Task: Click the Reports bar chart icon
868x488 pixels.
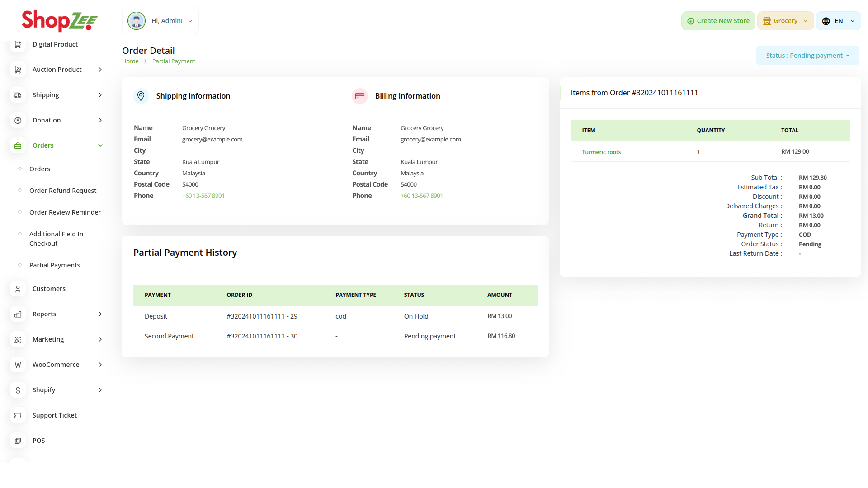Action: (18, 314)
